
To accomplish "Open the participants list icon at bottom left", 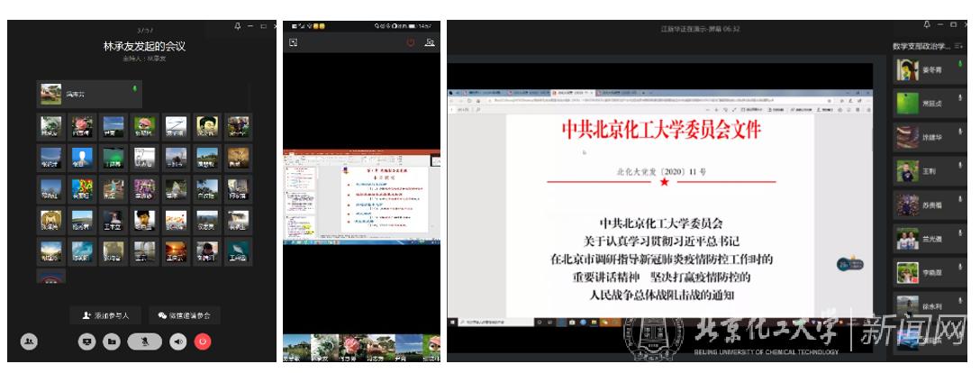I will [29, 341].
